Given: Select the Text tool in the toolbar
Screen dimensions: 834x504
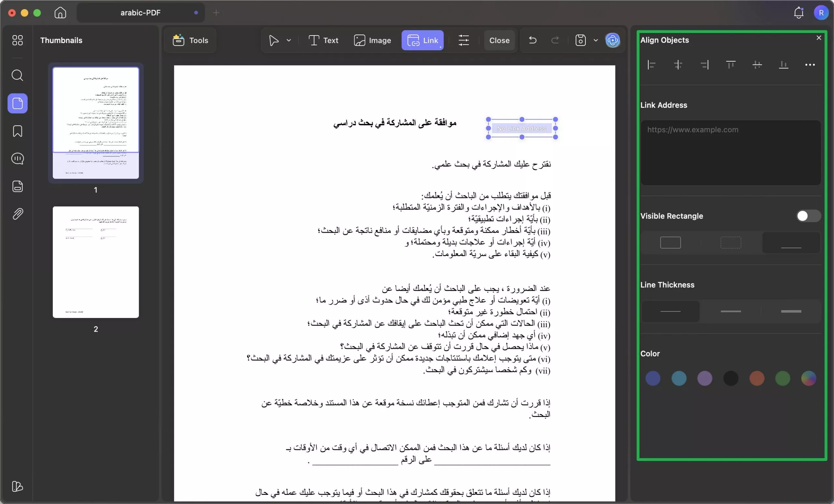Looking at the screenshot, I should coord(323,40).
